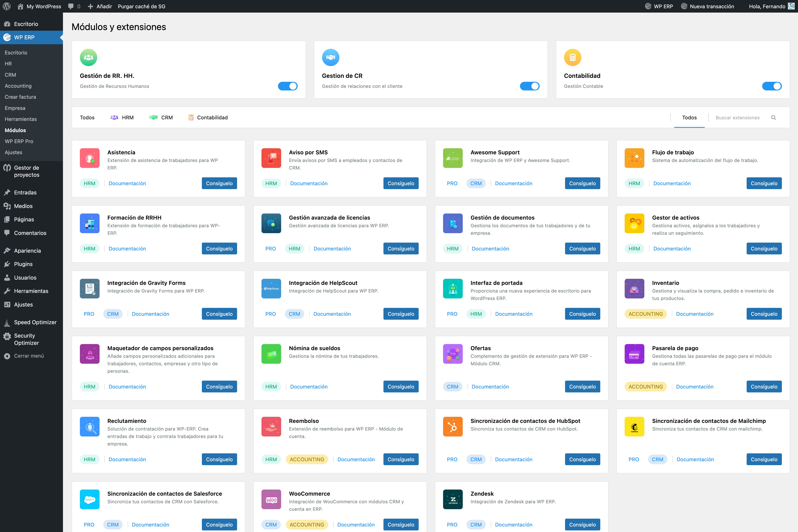
Task: Open Security Optimizer in the sidebar
Action: (x=27, y=339)
